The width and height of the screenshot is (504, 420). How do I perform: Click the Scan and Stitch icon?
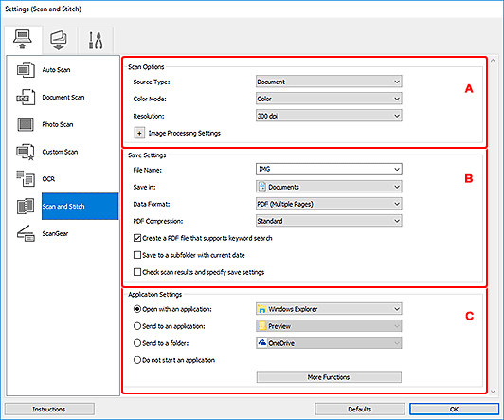(26, 206)
